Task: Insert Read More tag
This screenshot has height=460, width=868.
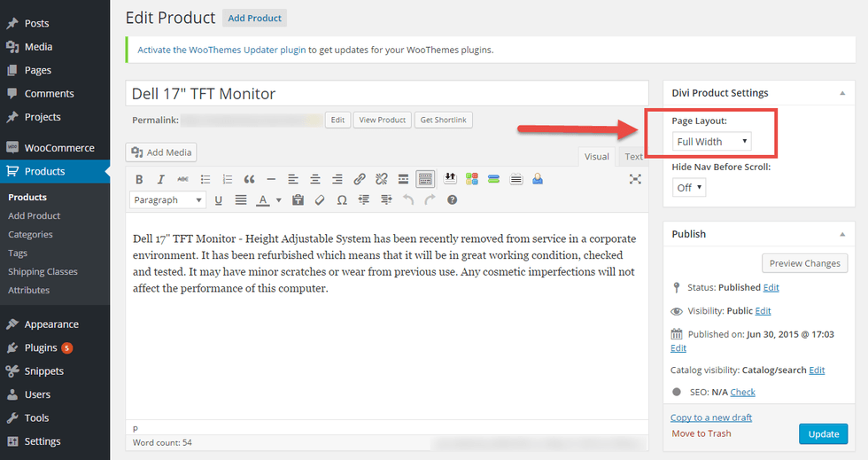Action: click(x=404, y=179)
